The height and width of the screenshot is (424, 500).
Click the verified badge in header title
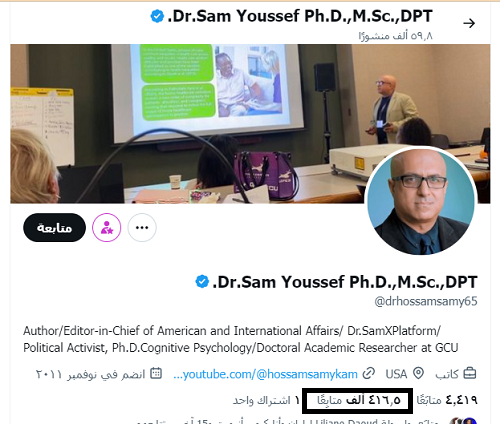pos(157,16)
